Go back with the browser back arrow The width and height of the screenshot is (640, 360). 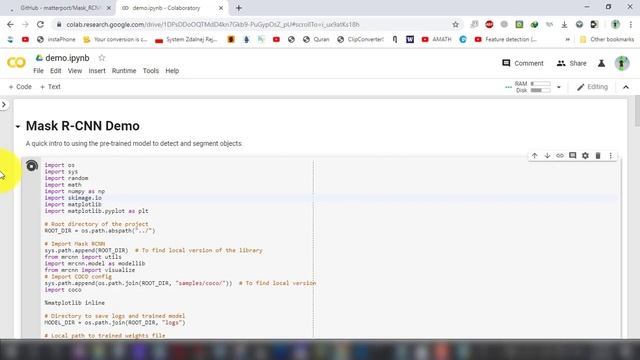[10, 24]
